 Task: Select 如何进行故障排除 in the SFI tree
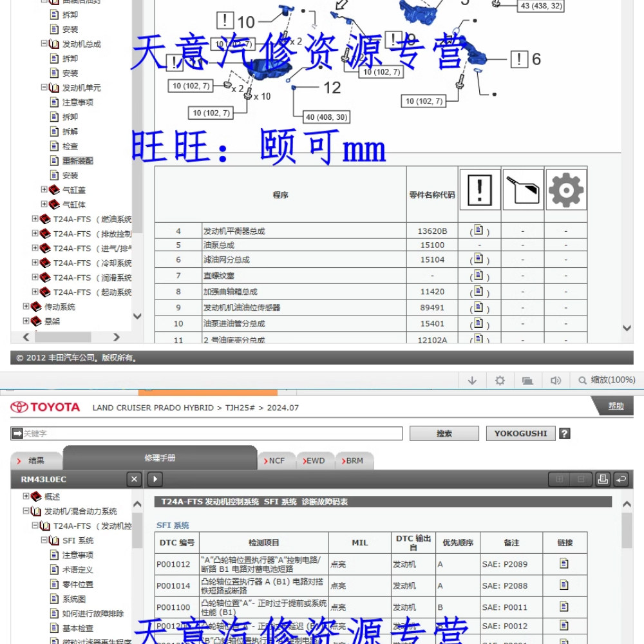[93, 613]
